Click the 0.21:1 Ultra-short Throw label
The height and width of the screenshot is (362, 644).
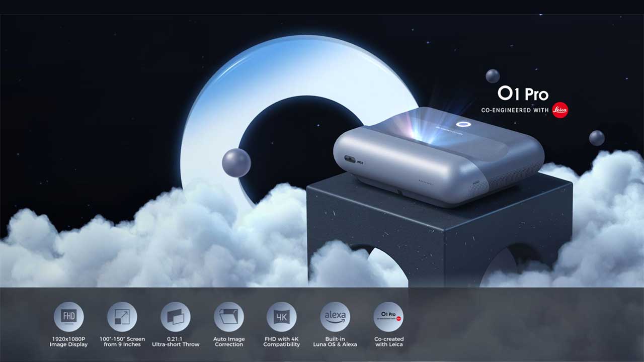pos(176,342)
